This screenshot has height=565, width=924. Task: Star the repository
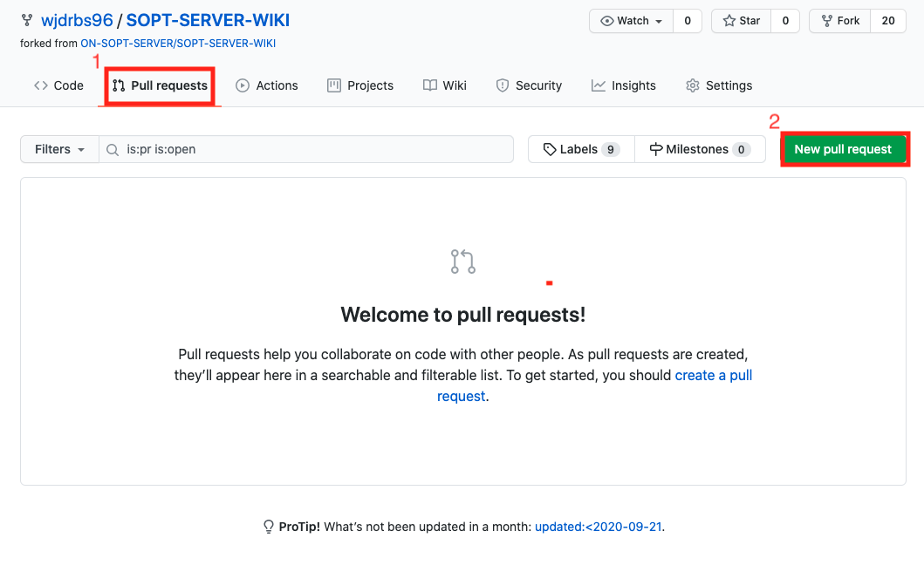(x=742, y=21)
